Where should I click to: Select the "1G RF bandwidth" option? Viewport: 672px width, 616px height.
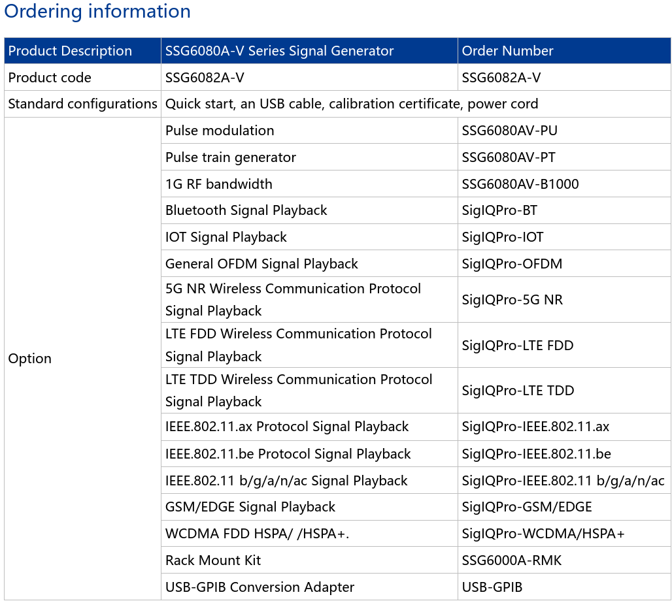coord(218,184)
